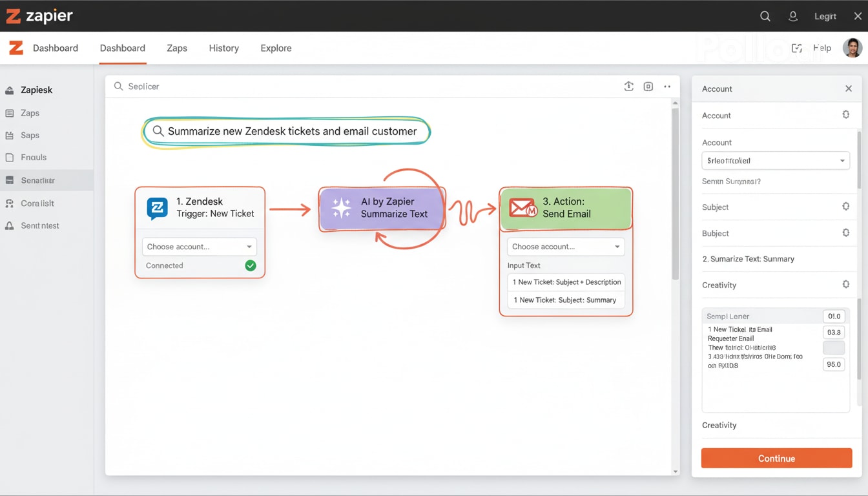Switch to the Zaps tab in the navigation bar
This screenshot has width=868, height=496.
pos(177,48)
